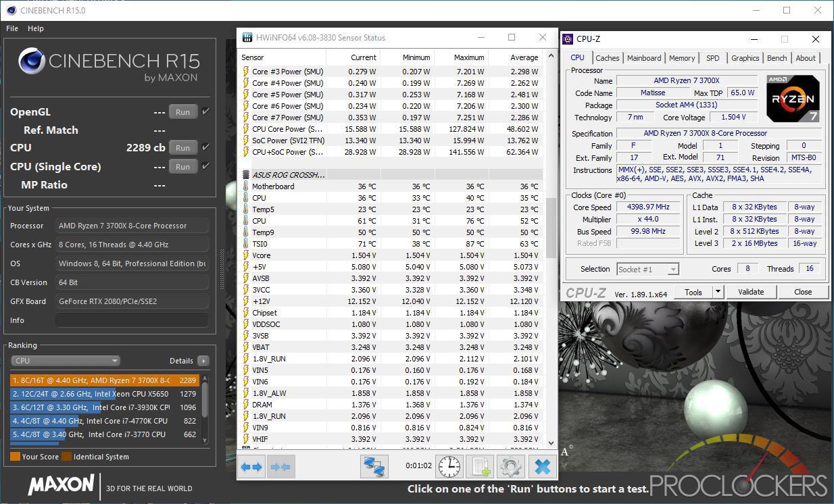Click thermometer icon beside Temp5 row
This screenshot has width=834, height=504.
pyautogui.click(x=246, y=209)
